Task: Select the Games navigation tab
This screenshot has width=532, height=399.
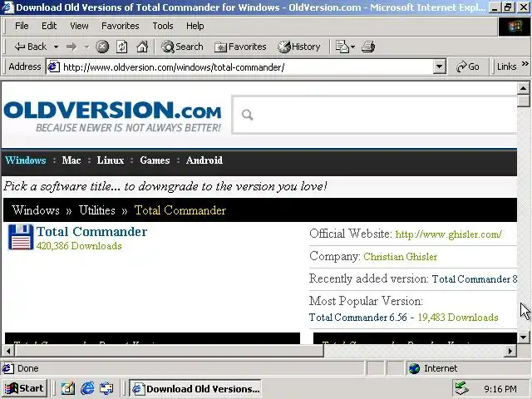Action: point(155,160)
